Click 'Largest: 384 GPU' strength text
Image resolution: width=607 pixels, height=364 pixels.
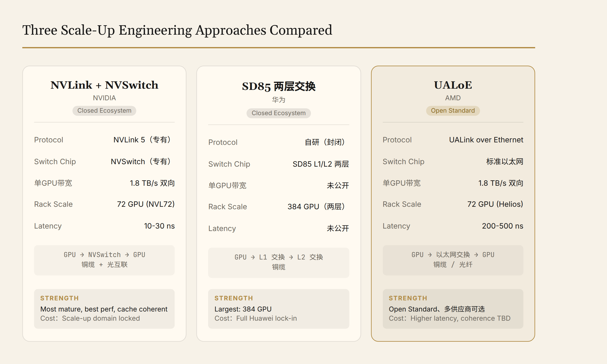(x=243, y=309)
